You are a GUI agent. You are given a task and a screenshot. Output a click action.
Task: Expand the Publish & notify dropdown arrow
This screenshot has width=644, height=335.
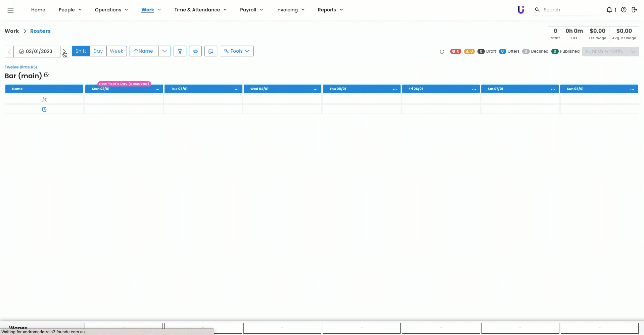pos(633,51)
